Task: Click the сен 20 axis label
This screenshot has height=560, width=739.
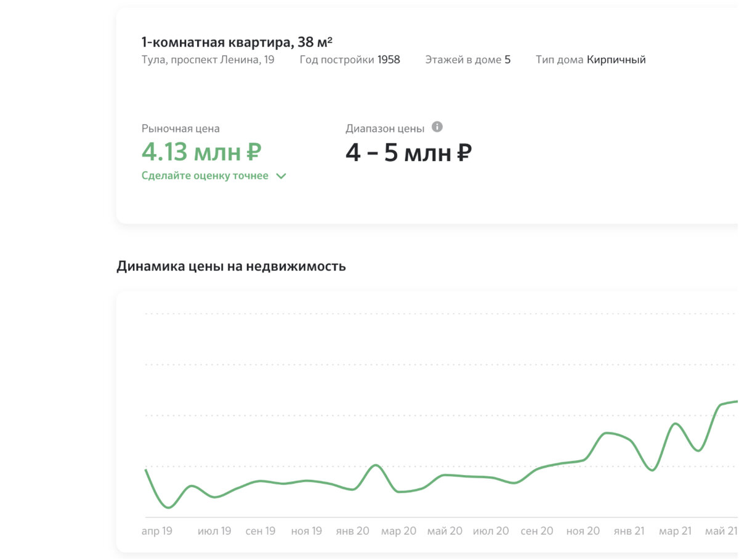Action: (x=537, y=531)
